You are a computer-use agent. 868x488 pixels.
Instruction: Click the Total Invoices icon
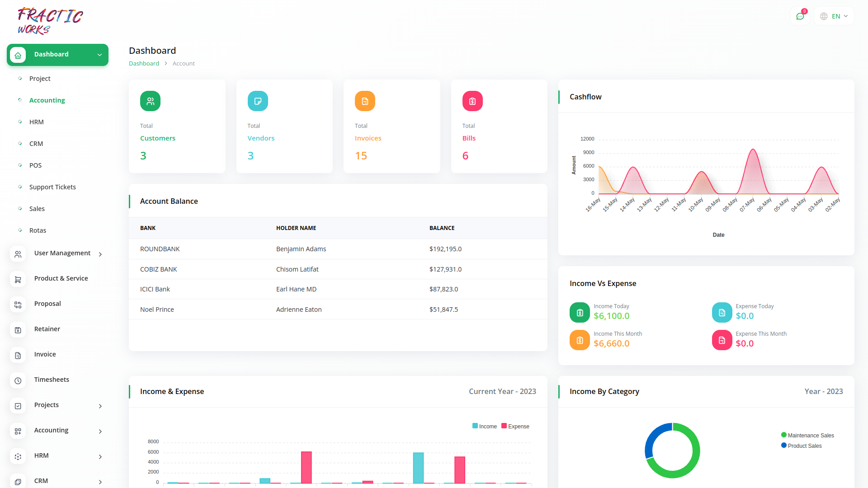click(x=365, y=101)
